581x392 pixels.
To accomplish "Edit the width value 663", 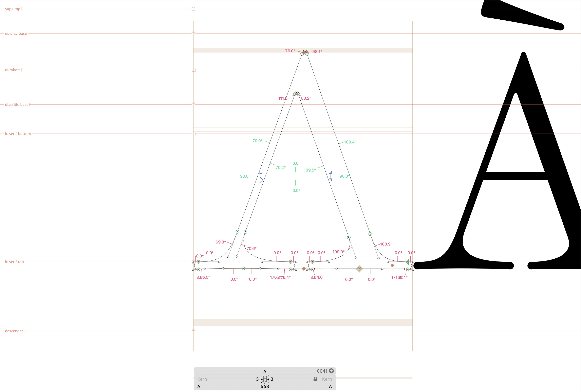I will tap(264, 386).
